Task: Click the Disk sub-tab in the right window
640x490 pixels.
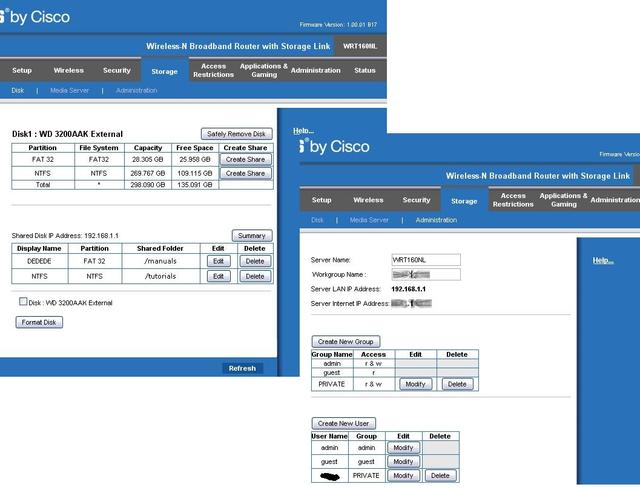Action: click(317, 220)
